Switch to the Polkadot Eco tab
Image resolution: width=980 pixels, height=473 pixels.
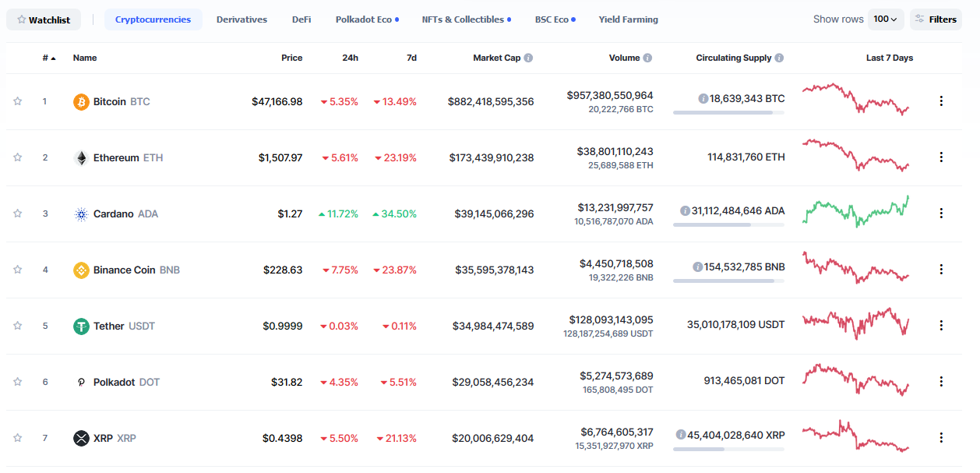(367, 19)
